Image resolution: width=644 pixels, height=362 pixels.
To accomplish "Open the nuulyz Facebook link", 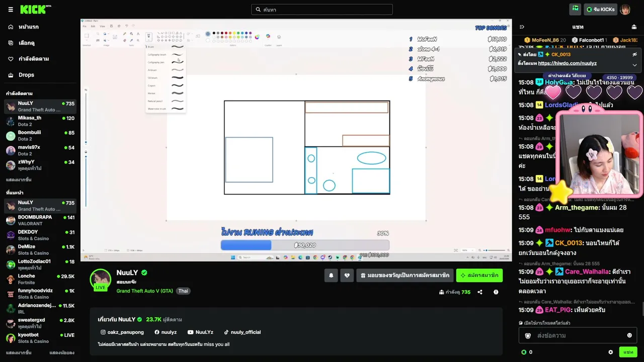I will pos(166,332).
